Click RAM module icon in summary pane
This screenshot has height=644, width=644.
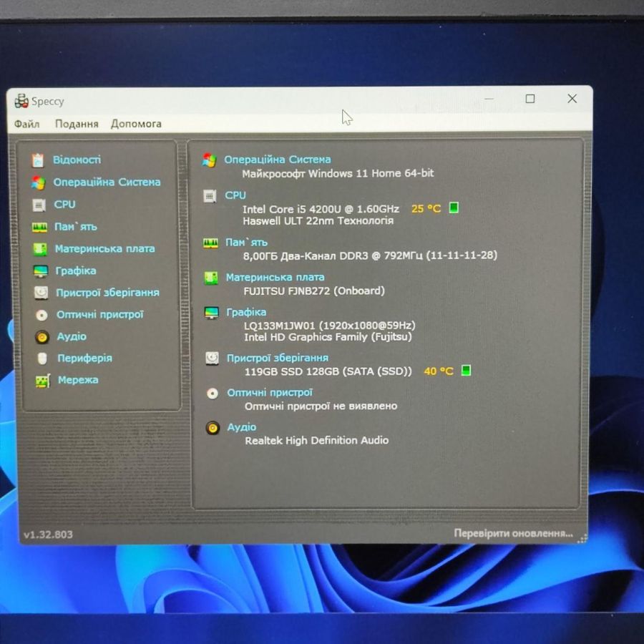click(210, 243)
